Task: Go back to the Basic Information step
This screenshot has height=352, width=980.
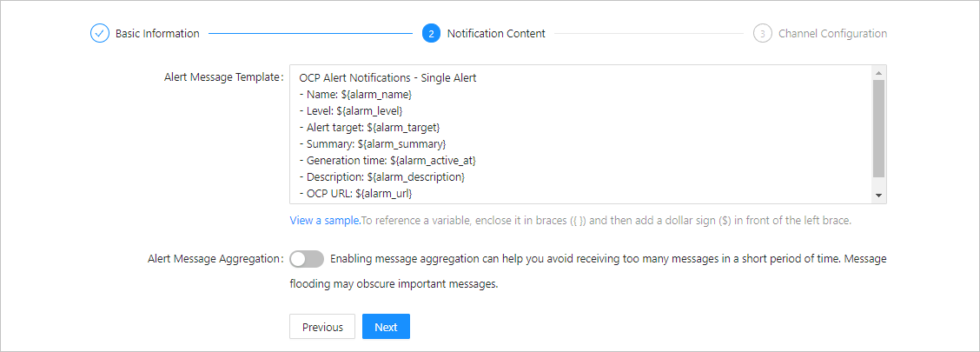Action: pos(157,34)
